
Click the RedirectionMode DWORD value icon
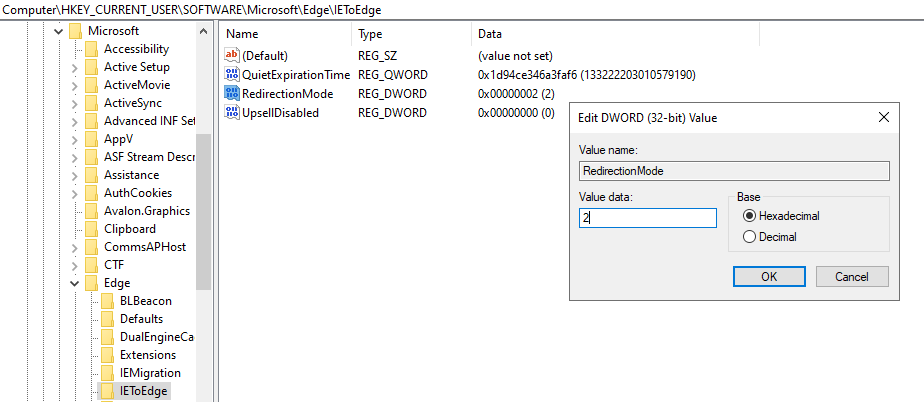click(x=232, y=94)
